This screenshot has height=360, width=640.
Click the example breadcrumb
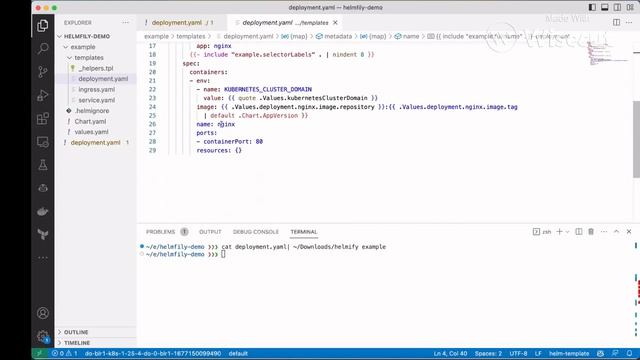click(156, 36)
